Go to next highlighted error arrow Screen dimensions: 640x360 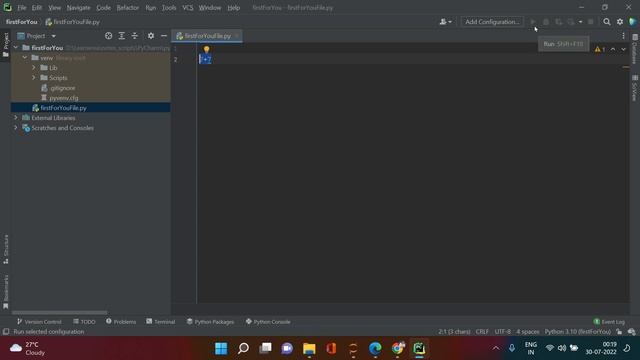coord(623,49)
